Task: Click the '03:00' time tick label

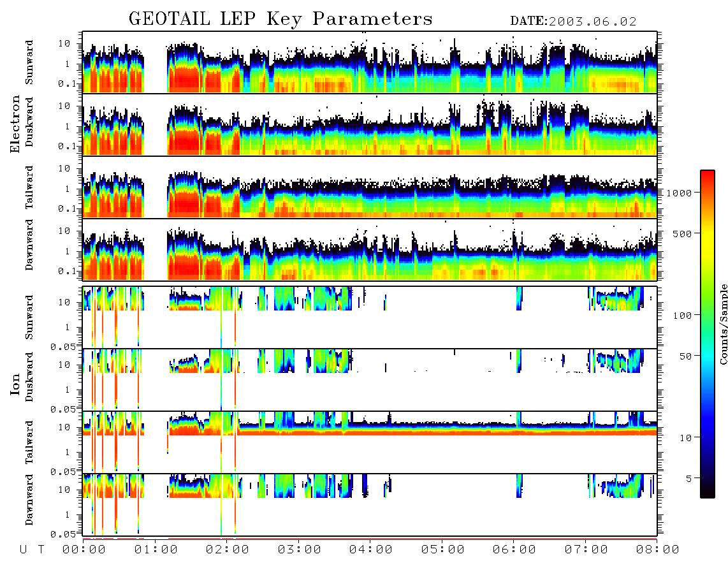Action: pos(300,550)
